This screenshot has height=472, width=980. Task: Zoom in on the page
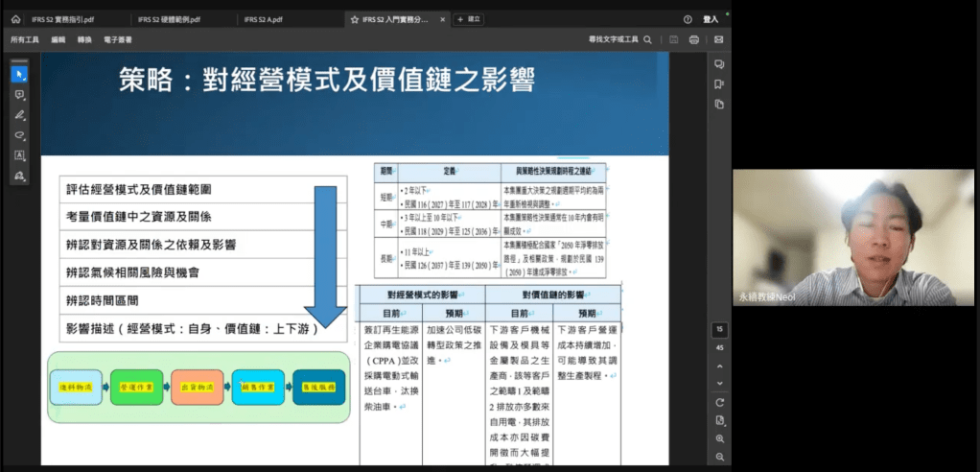(x=718, y=438)
